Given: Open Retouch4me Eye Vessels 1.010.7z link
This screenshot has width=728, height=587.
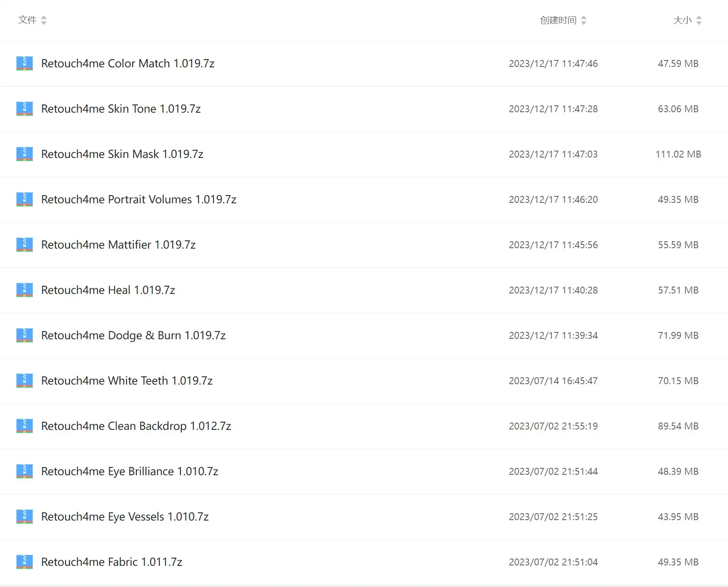Looking at the screenshot, I should 125,517.
